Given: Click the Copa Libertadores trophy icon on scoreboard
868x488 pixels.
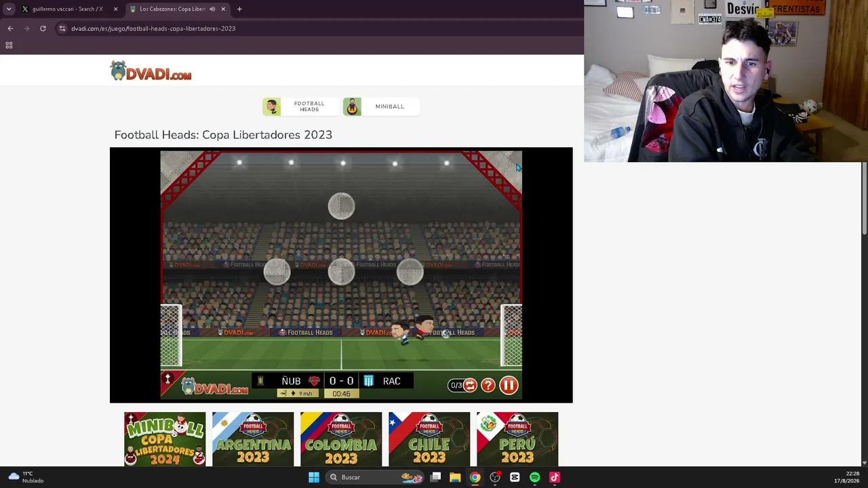Looking at the screenshot, I should point(260,381).
